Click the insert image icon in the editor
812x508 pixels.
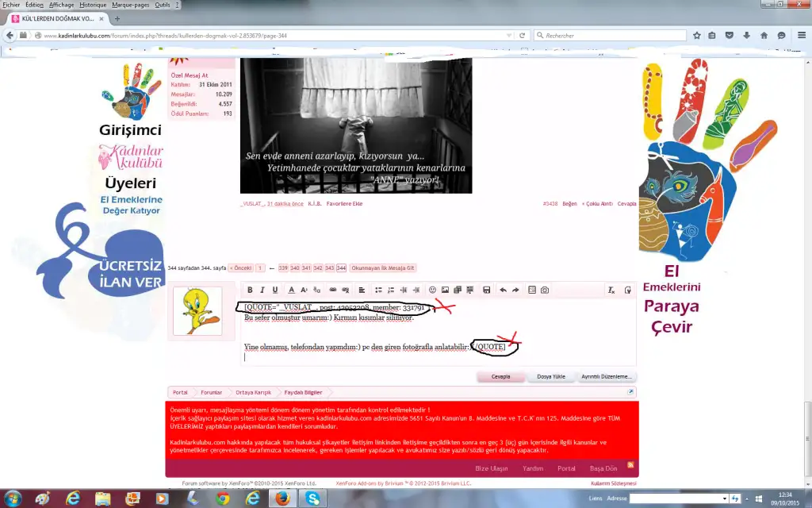tap(445, 291)
